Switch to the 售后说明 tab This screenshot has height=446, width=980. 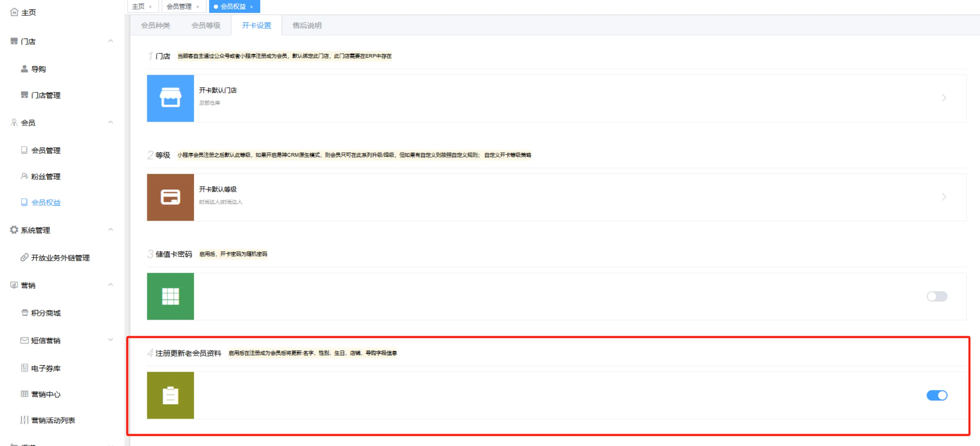point(307,26)
